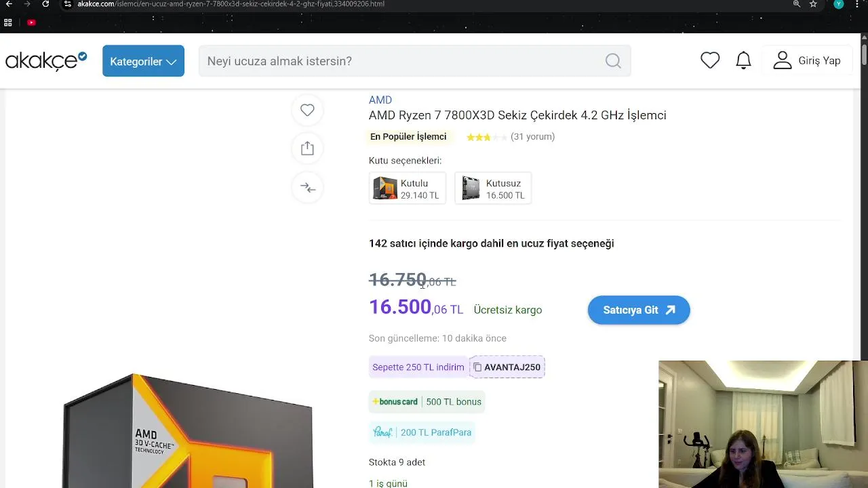Click Giriş Yap login button
This screenshot has height=488, width=868.
coord(807,60)
